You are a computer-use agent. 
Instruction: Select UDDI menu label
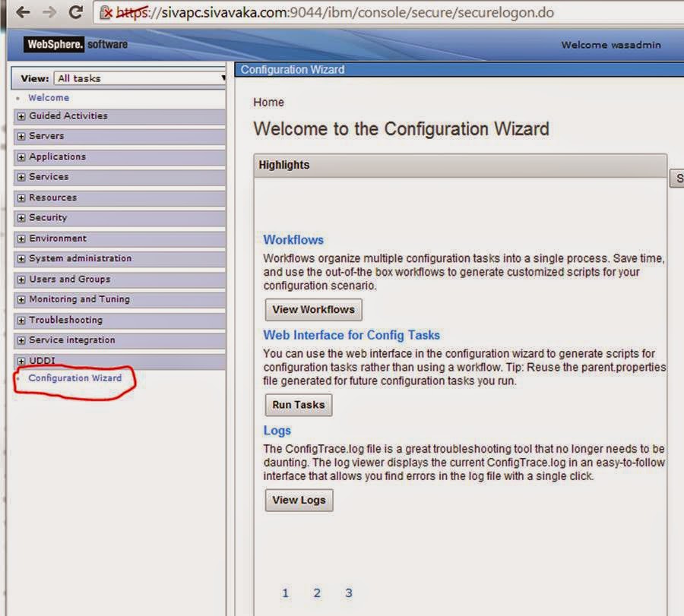pyautogui.click(x=42, y=361)
